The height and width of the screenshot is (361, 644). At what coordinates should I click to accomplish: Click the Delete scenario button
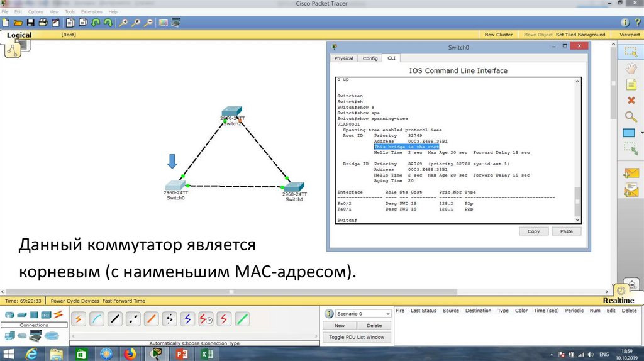point(374,325)
